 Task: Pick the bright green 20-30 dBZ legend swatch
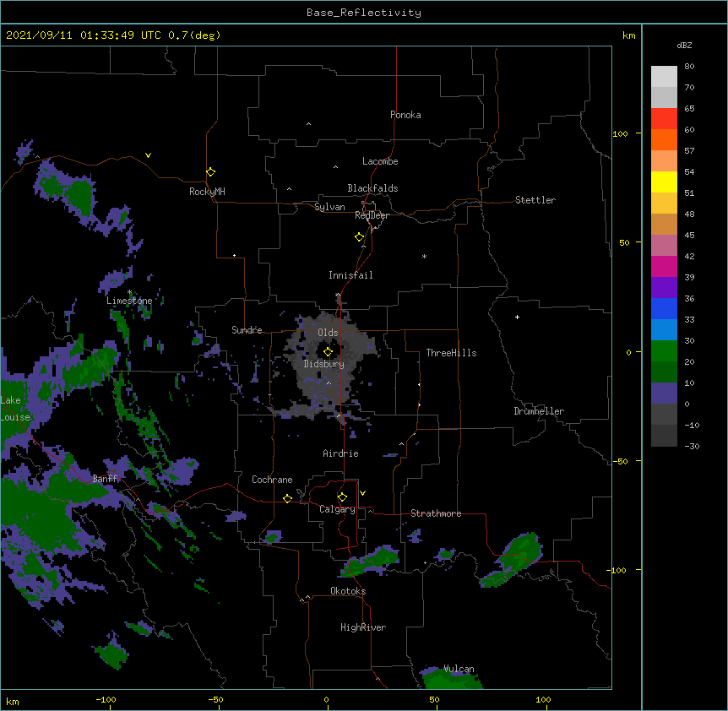click(664, 351)
